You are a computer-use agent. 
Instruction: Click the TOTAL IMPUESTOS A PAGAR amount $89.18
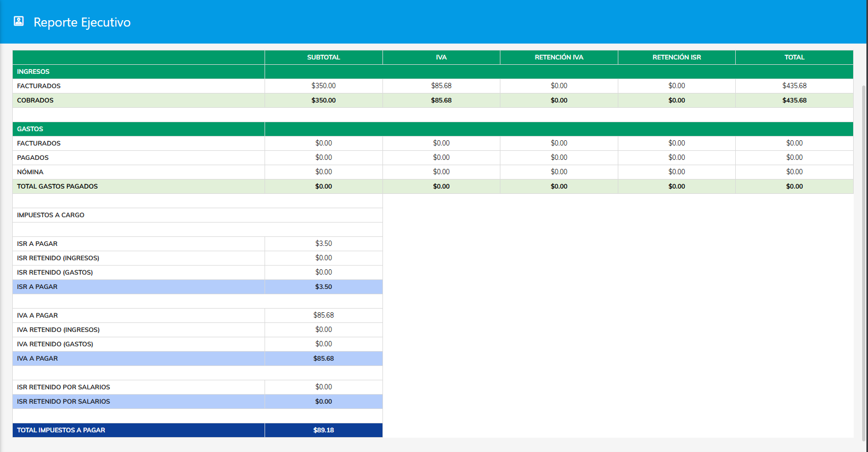tap(323, 430)
